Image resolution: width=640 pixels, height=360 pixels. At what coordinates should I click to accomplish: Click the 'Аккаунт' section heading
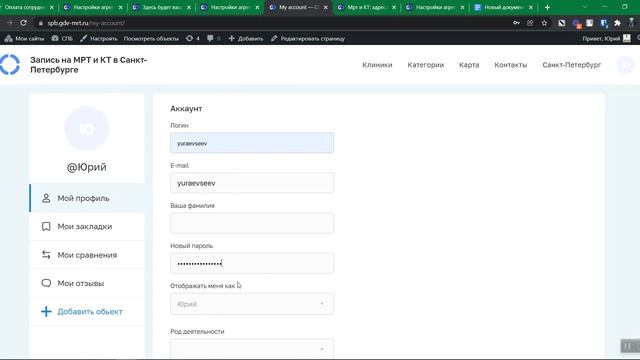click(186, 109)
